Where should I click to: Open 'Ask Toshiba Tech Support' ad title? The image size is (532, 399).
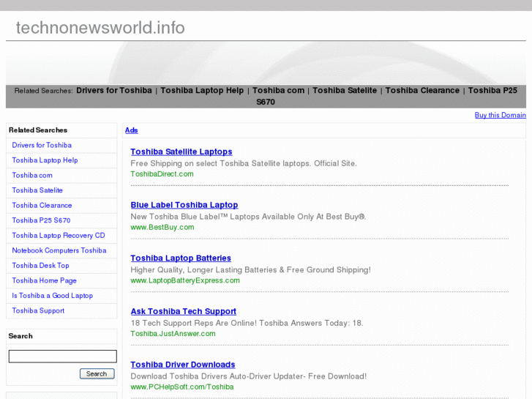point(183,311)
